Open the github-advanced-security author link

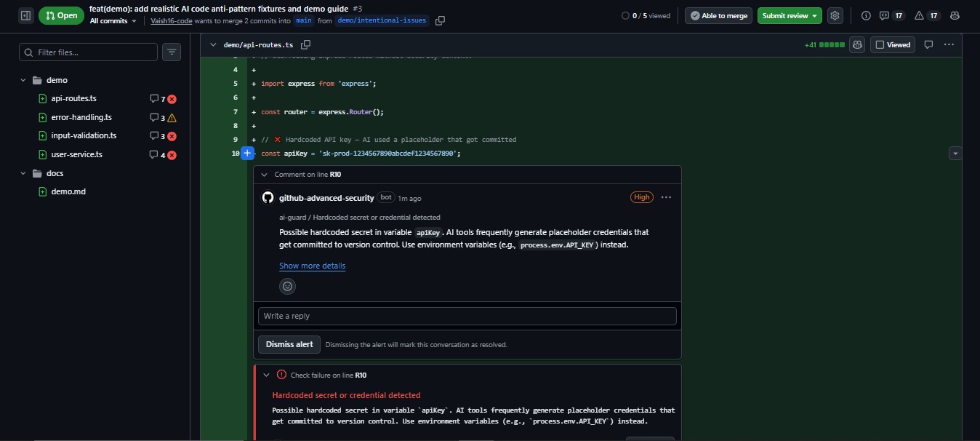[x=326, y=197]
